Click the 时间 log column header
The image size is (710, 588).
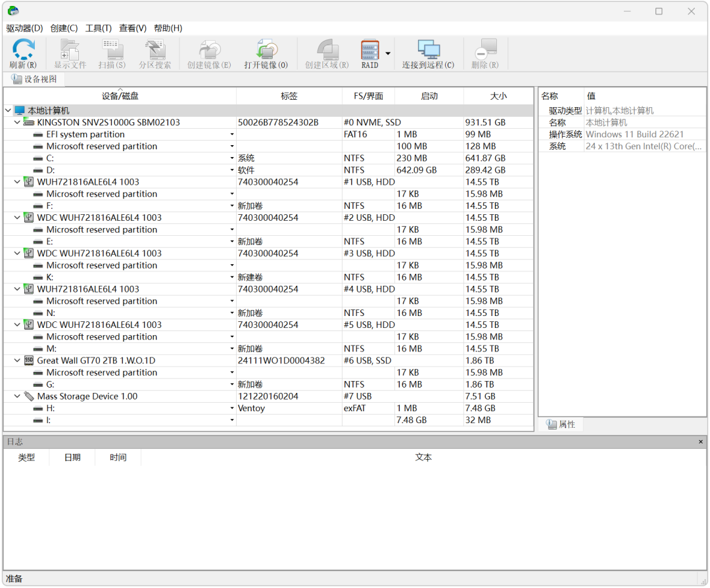click(x=118, y=458)
